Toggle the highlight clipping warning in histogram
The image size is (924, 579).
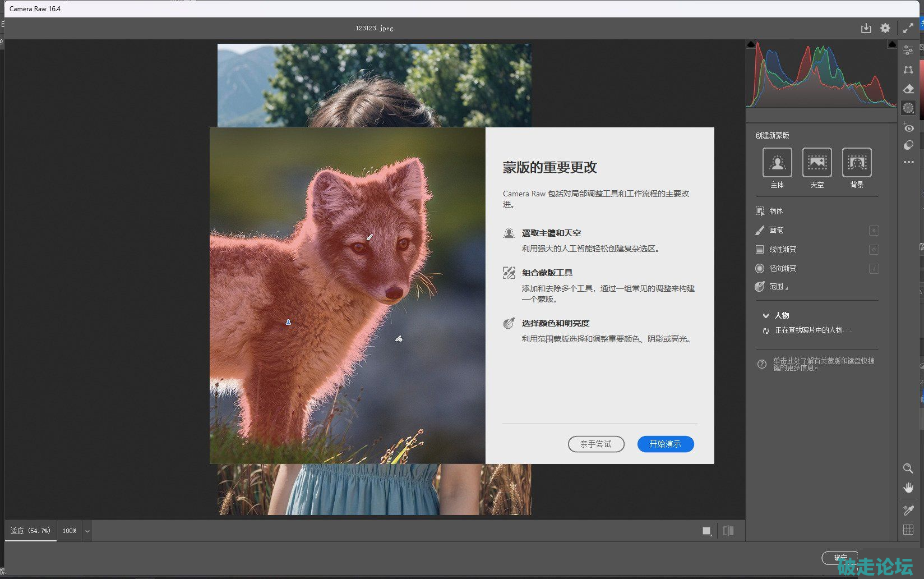coord(891,44)
